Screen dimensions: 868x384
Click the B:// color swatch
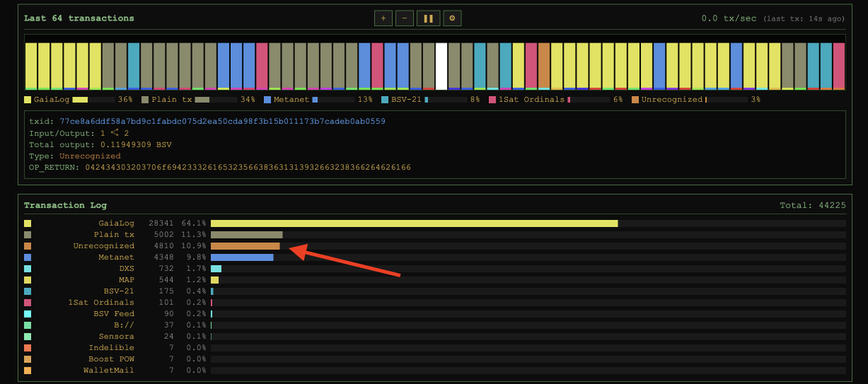click(x=27, y=325)
